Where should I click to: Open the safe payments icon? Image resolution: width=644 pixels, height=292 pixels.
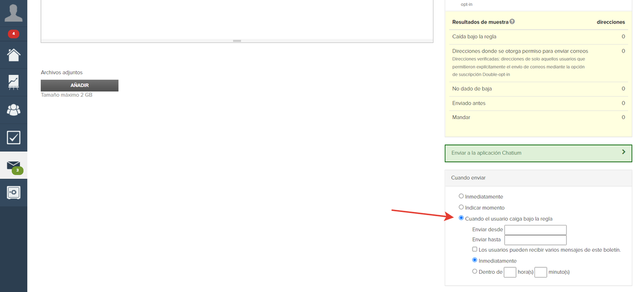pos(13,192)
